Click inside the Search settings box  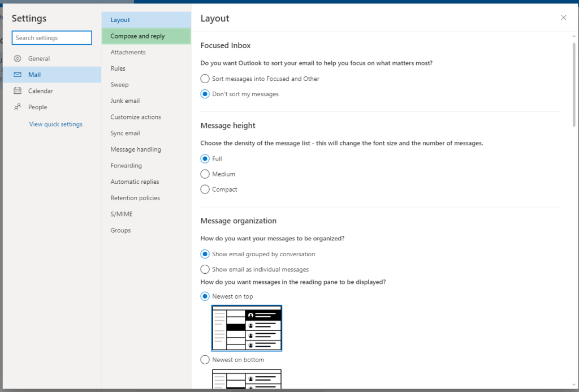click(51, 37)
